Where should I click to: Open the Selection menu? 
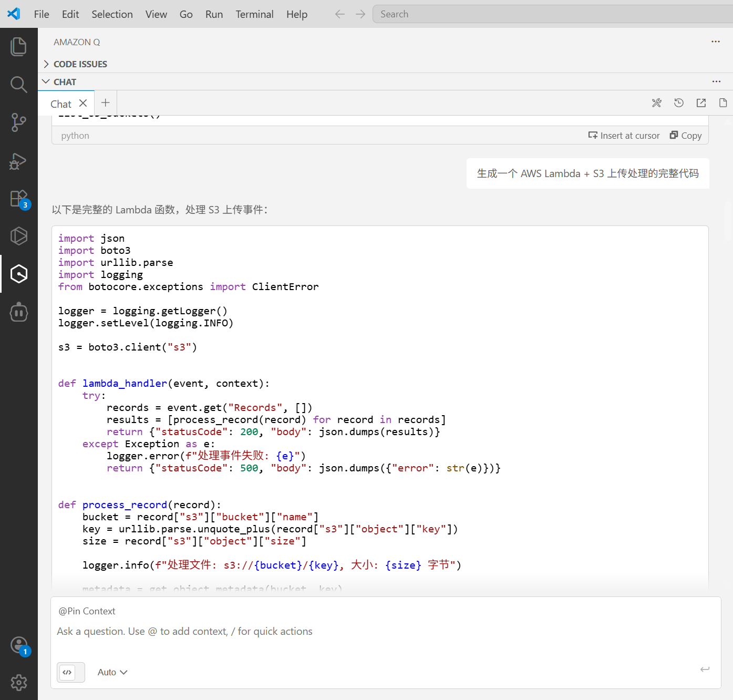[112, 14]
